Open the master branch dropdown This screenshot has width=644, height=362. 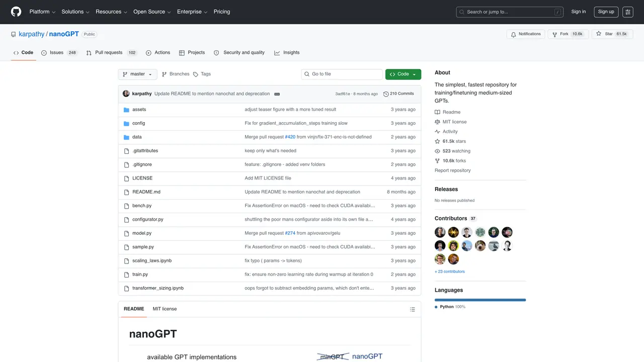[137, 74]
